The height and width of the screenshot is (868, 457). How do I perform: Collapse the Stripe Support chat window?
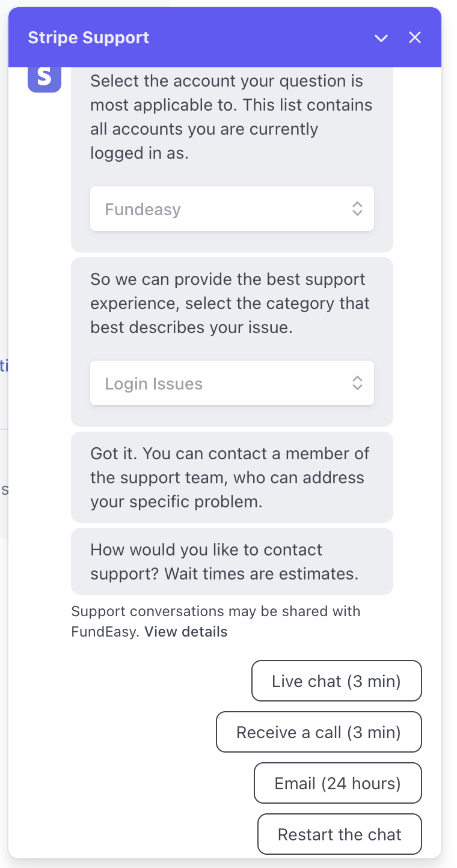click(381, 38)
